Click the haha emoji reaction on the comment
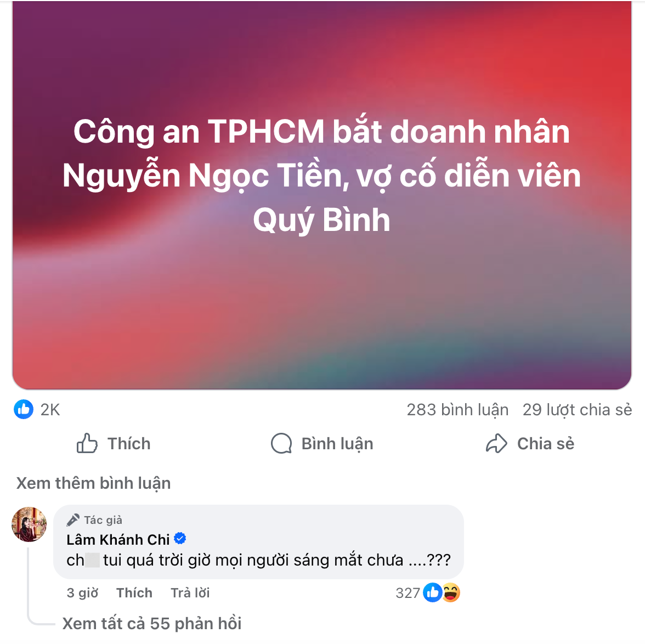The width and height of the screenshot is (645, 644). coord(451,593)
